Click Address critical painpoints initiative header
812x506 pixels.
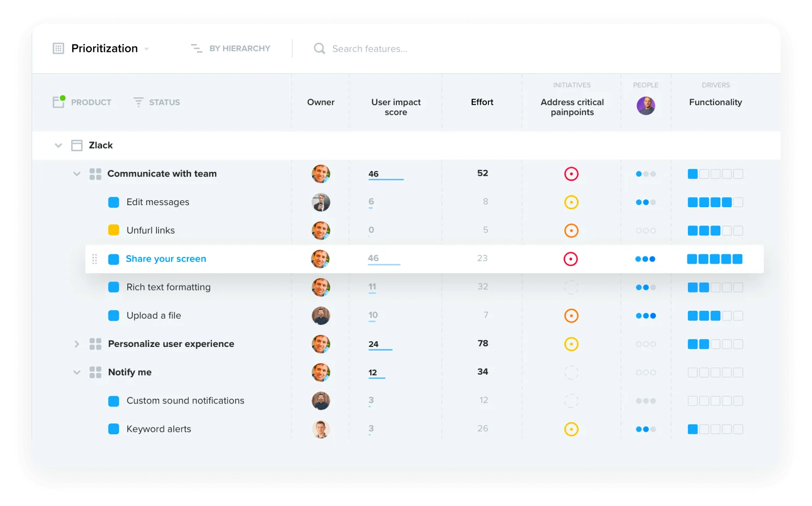point(572,107)
